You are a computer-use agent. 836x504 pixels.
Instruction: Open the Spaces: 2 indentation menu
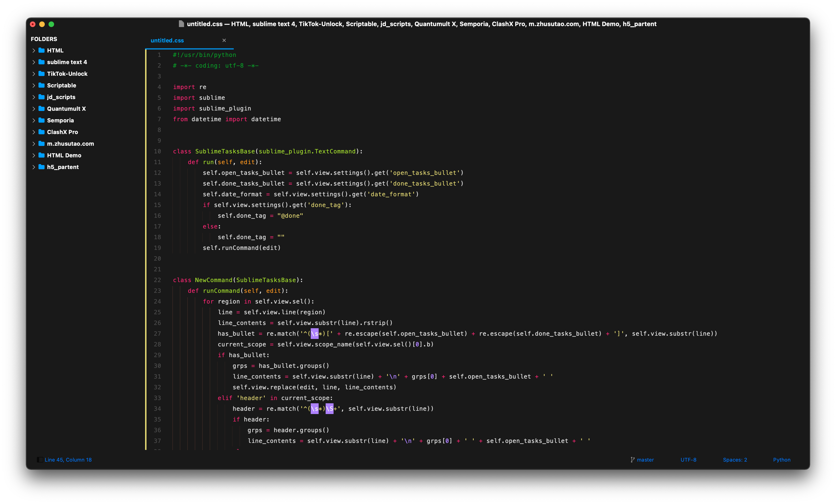click(x=735, y=459)
